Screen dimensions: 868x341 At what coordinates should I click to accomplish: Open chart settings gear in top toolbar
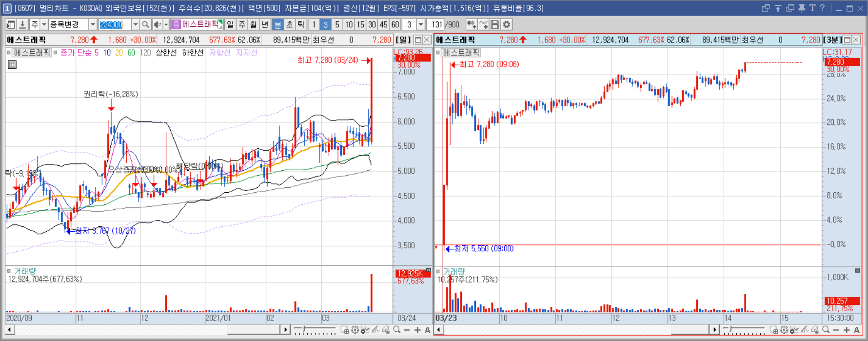tap(507, 24)
